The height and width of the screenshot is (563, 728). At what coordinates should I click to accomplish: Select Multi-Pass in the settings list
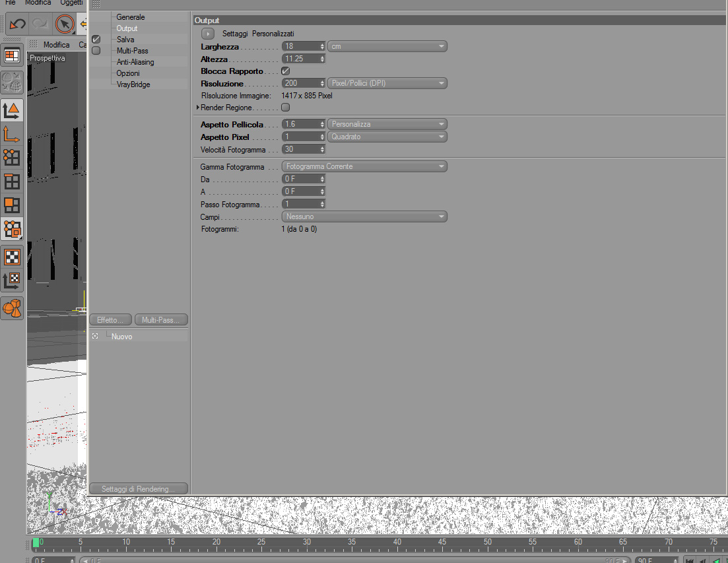(x=132, y=51)
